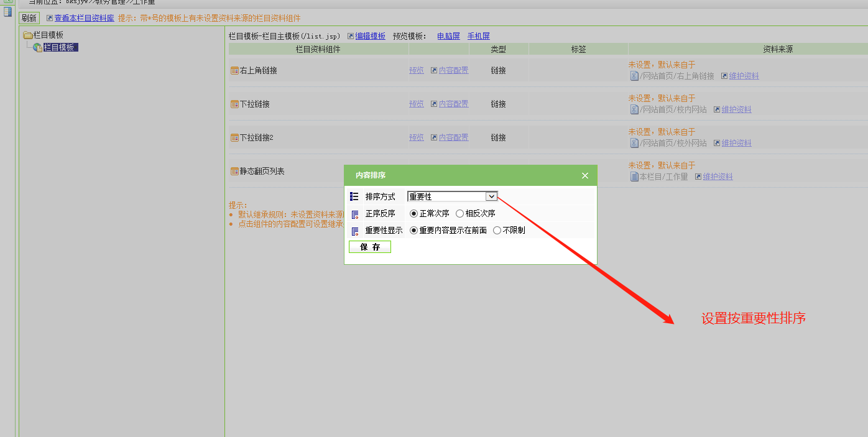Viewport: 868px width, 437px height.
Task: Click the 保存 button in dialog
Action: (370, 247)
